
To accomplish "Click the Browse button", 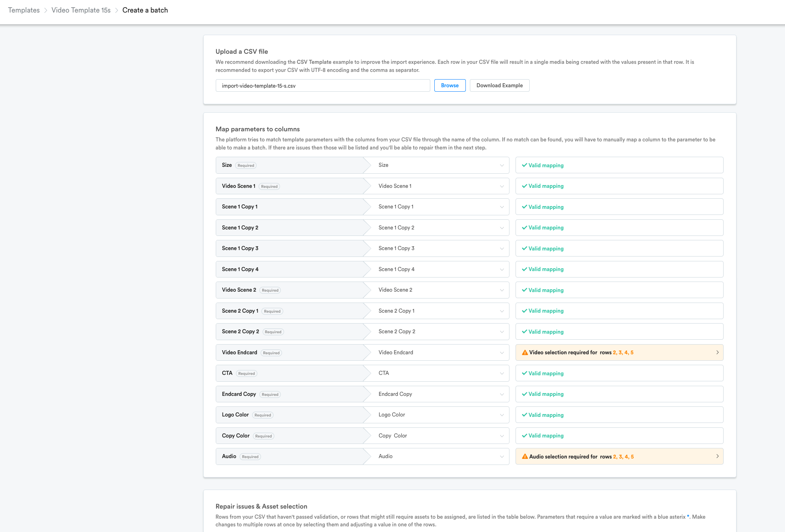I will [450, 86].
